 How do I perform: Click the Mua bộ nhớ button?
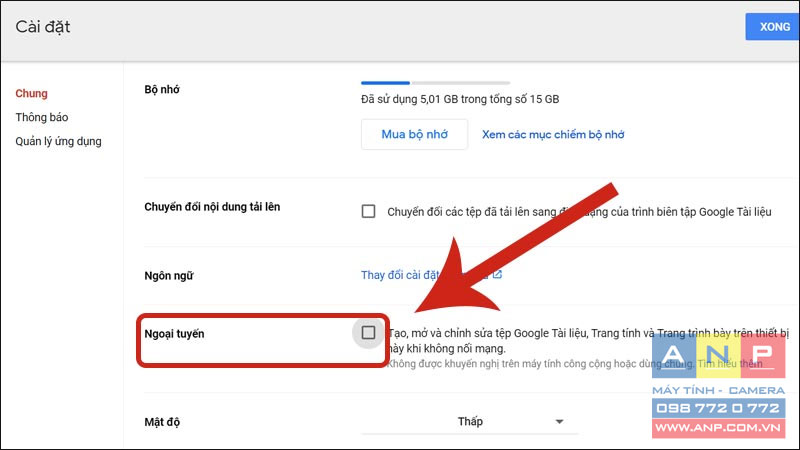tap(414, 134)
